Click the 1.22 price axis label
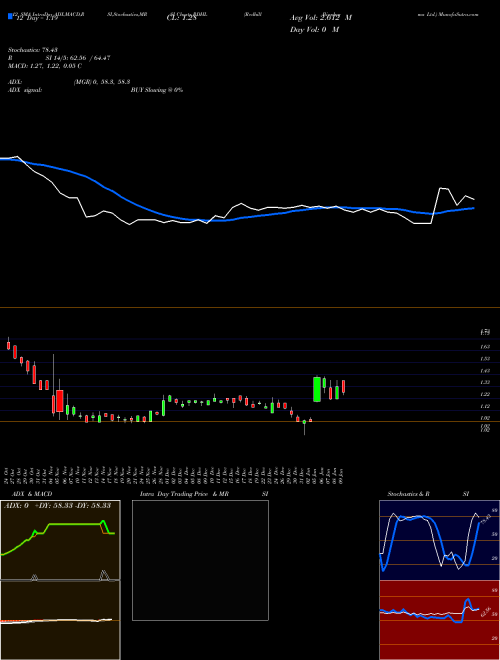The width and height of the screenshot is (500, 660). click(485, 394)
